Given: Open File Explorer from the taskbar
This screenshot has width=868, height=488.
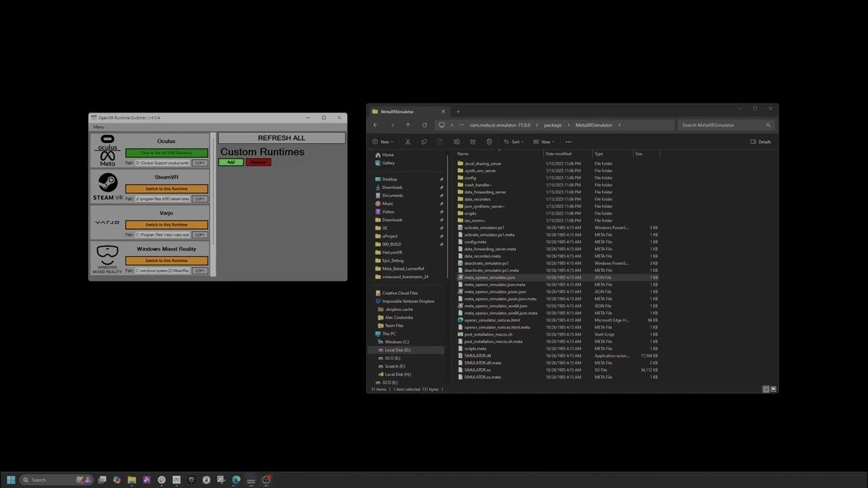Looking at the screenshot, I should pos(132,479).
